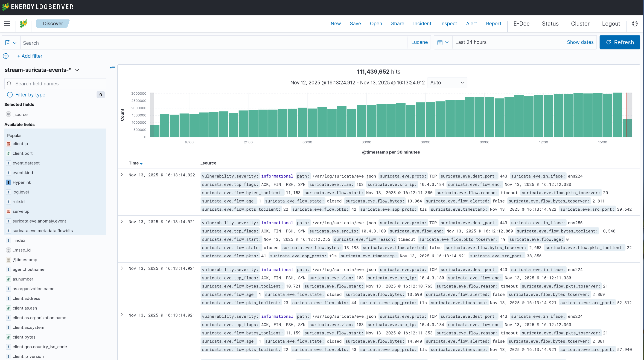Click the main Search query field

point(214,43)
